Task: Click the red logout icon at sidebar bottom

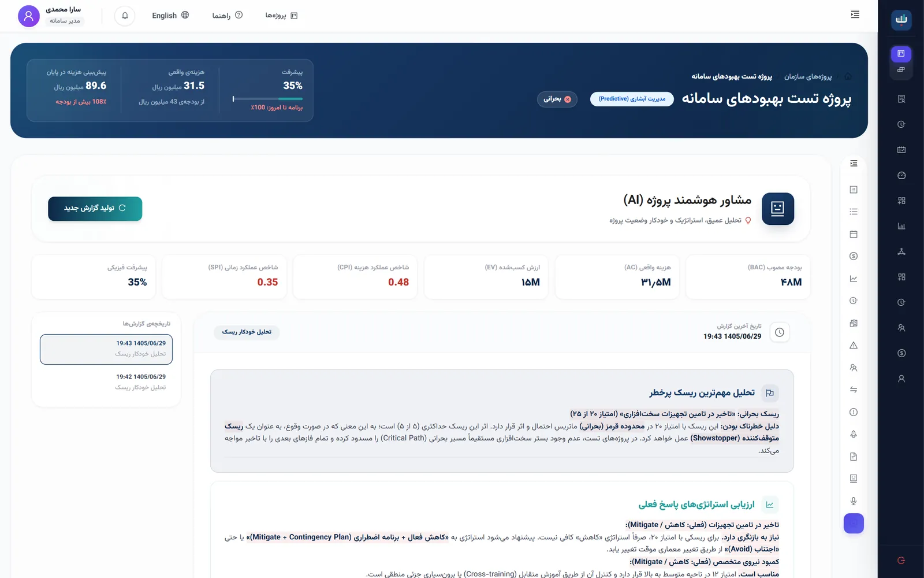Action: pos(901,560)
